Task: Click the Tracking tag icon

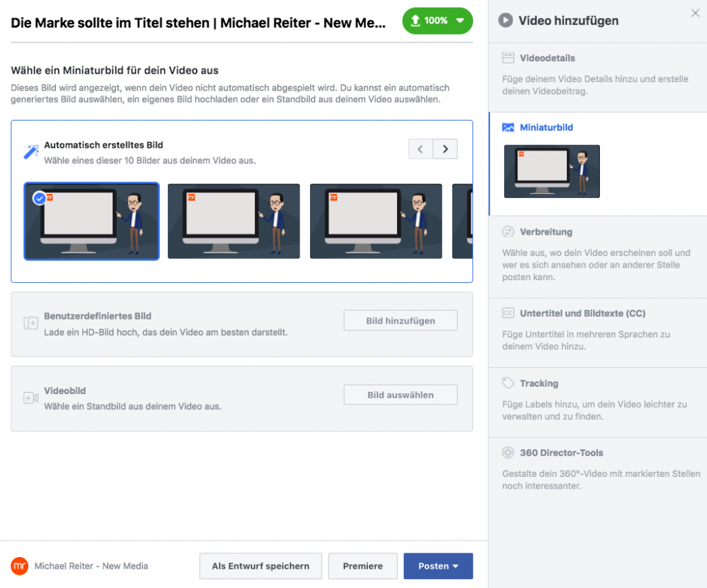Action: pos(508,383)
